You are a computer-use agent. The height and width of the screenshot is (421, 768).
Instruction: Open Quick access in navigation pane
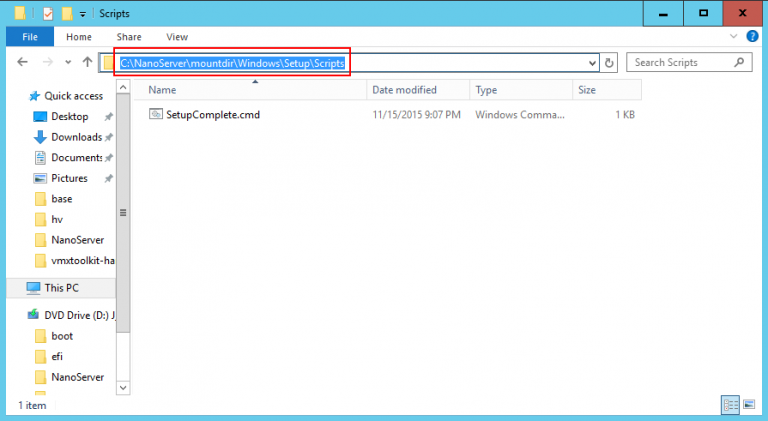(x=73, y=96)
